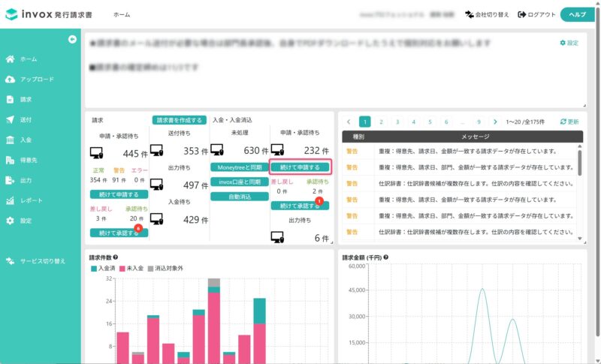Click monitor icon beside 6 件
The width and height of the screenshot is (601, 364).
(x=277, y=237)
